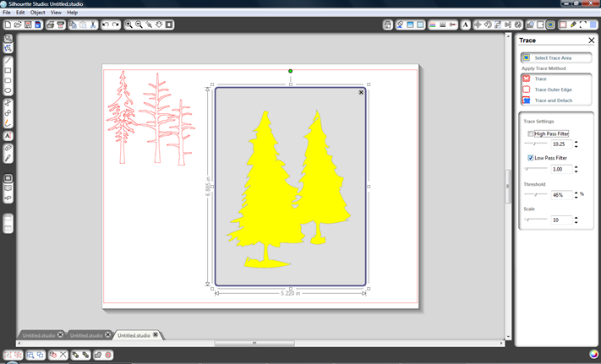Screen dimensions: 601x364
Task: Click the pink outlined pine tree on the left
Action: (123, 117)
